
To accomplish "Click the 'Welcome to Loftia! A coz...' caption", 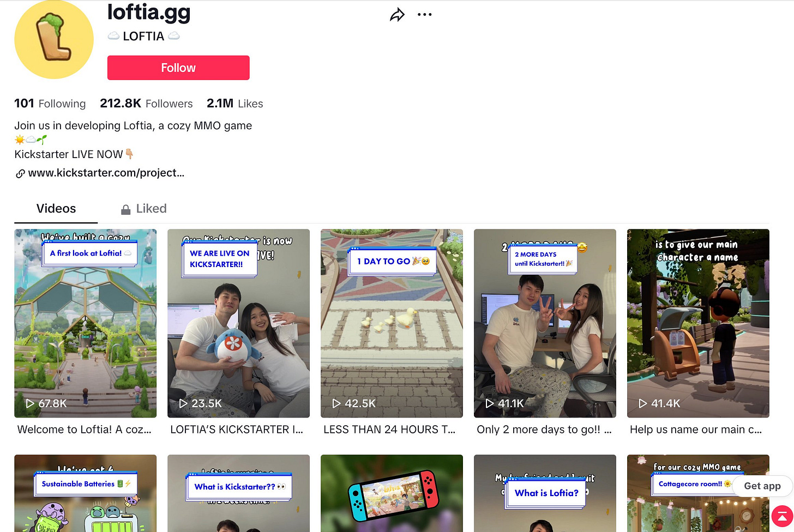I will coord(85,430).
